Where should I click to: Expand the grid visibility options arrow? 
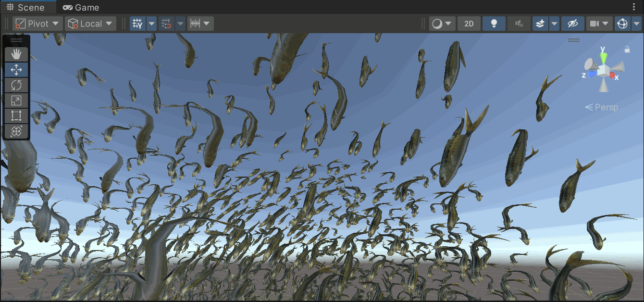151,24
